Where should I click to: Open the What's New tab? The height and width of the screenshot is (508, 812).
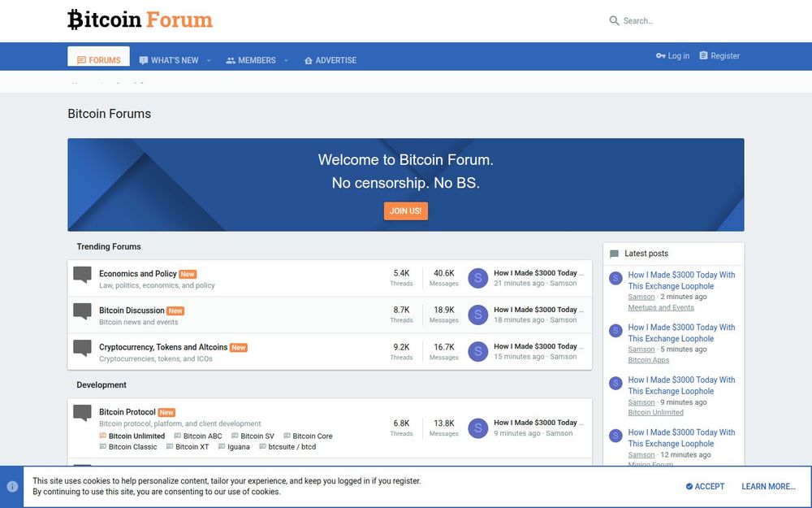[x=169, y=60]
